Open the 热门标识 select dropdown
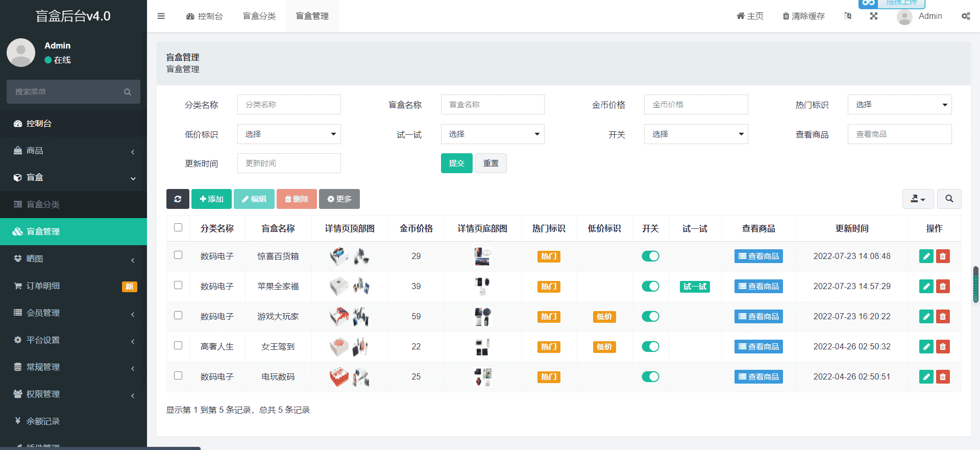The image size is (980, 450). coord(899,105)
